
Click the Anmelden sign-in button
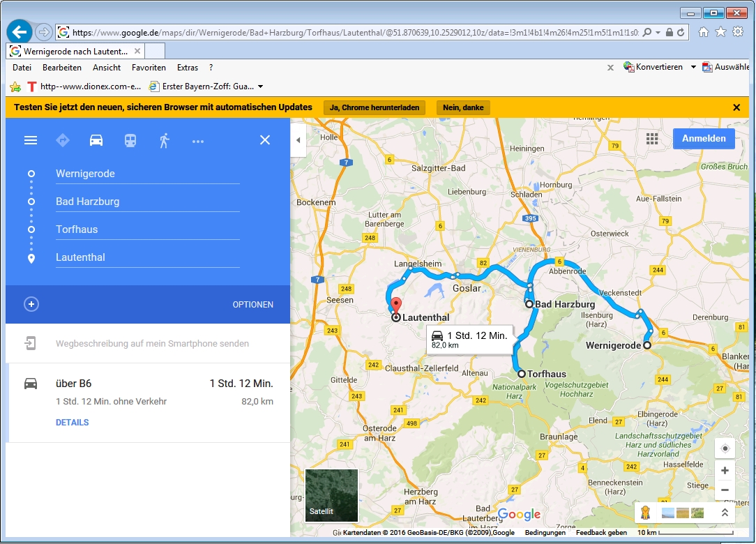(704, 138)
